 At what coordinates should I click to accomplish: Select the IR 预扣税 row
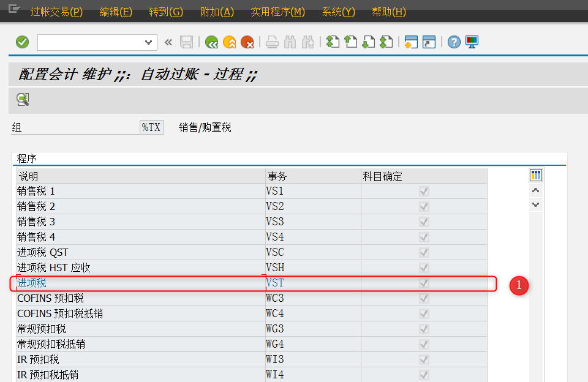click(252, 359)
